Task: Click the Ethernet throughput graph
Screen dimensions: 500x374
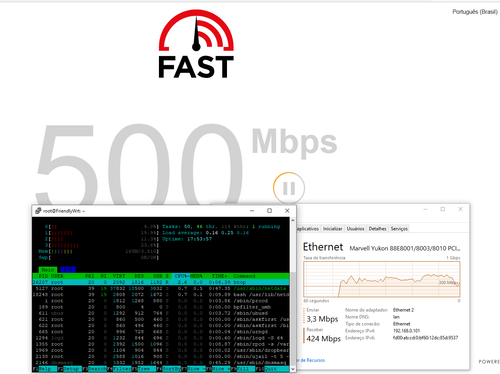Action: (x=382, y=279)
